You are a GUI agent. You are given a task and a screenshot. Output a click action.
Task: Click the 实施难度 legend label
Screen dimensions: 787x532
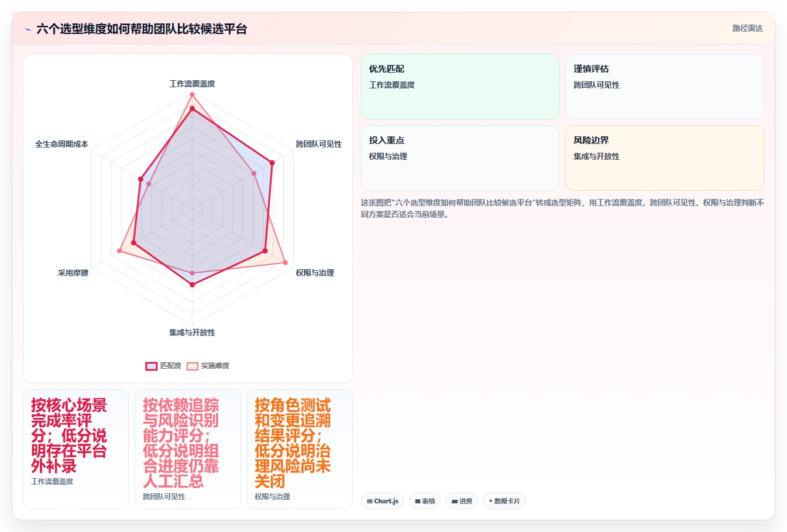pyautogui.click(x=215, y=366)
